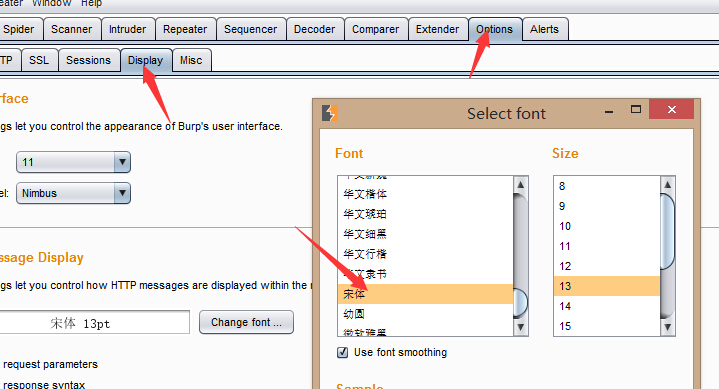Screen dimensions: 719x389
Task: Select 华文楷体 in the font list
Action: click(425, 194)
